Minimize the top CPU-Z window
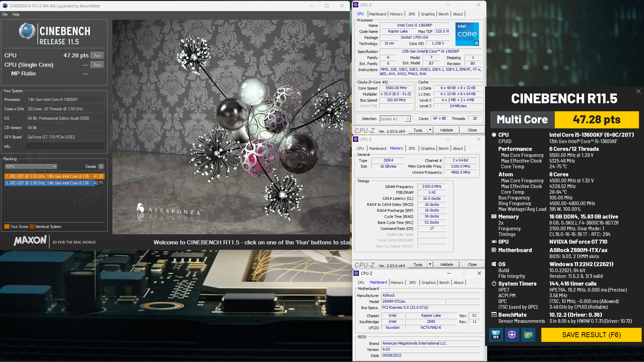This screenshot has width=644, height=362. [x=448, y=5]
